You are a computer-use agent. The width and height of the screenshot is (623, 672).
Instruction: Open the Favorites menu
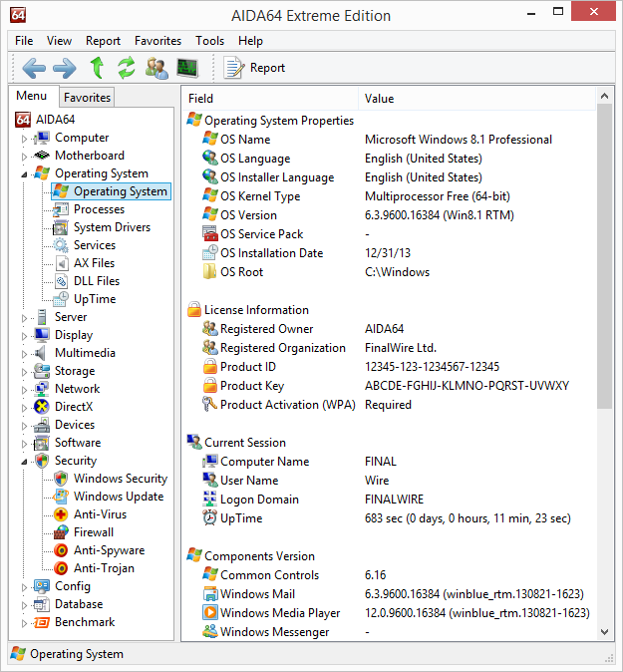pos(157,41)
